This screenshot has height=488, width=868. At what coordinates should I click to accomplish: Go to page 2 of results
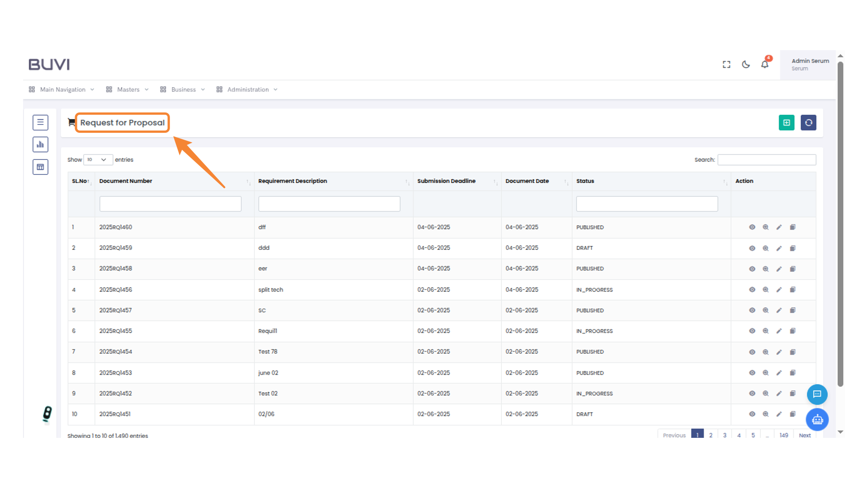(x=711, y=435)
